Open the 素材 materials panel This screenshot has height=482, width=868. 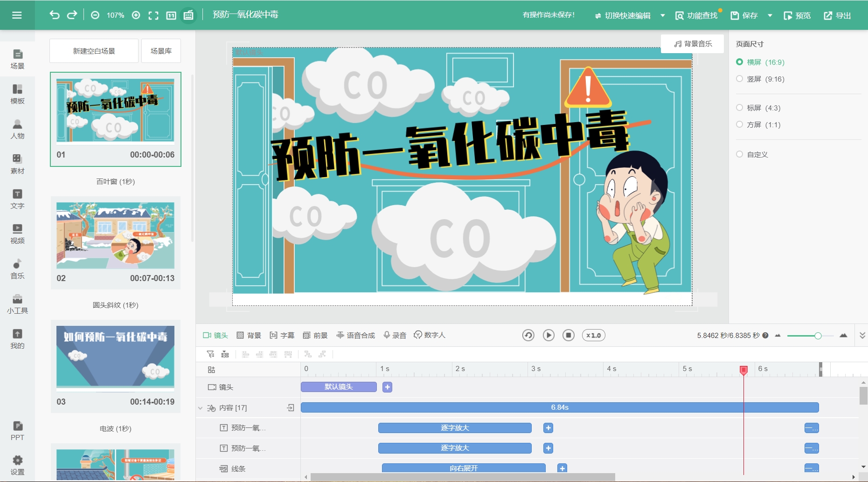pos(17,164)
